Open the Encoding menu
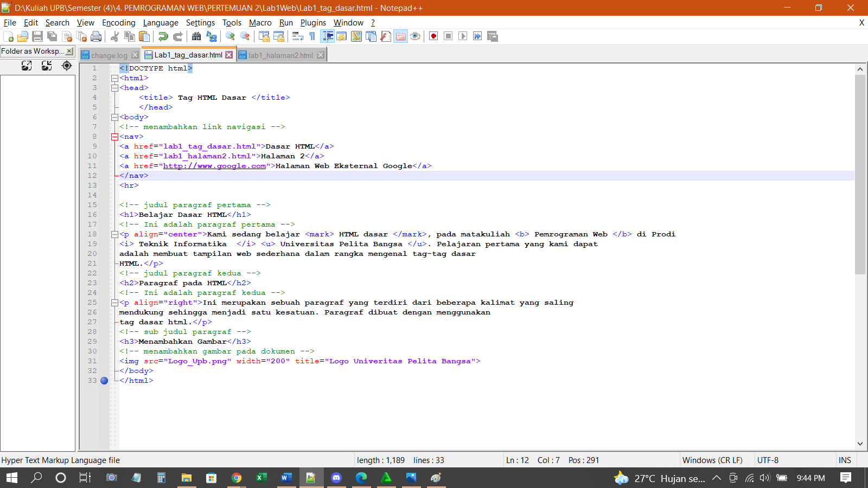The height and width of the screenshot is (488, 868). tap(118, 23)
